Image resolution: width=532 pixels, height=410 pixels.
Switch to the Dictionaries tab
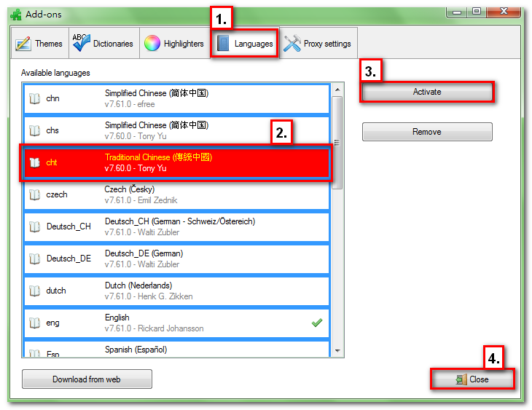point(103,44)
